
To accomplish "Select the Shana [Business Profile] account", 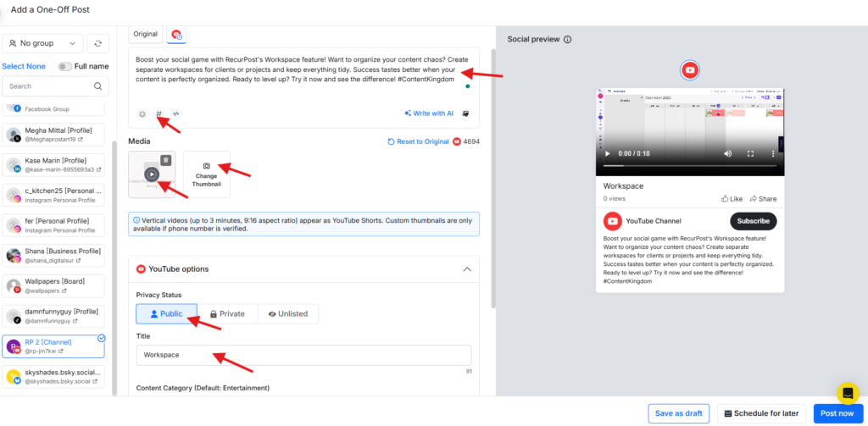I will 53,256.
